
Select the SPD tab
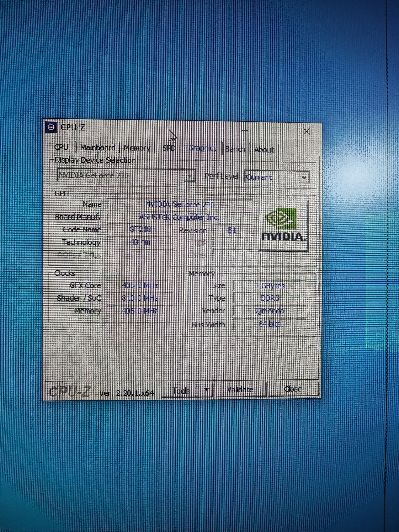point(169,148)
